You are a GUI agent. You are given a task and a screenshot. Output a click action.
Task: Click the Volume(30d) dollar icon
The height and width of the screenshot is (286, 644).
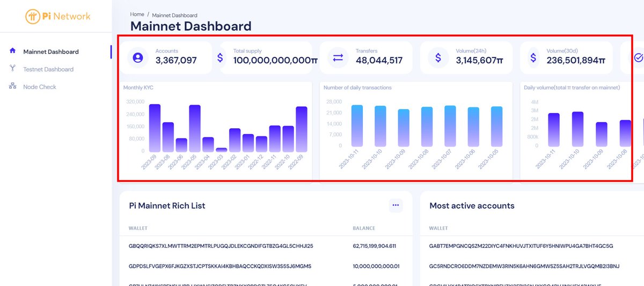pos(533,57)
